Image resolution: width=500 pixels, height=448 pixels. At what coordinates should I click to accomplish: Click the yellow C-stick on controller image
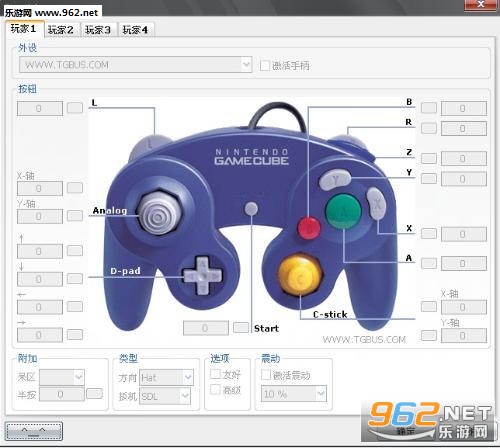300,275
